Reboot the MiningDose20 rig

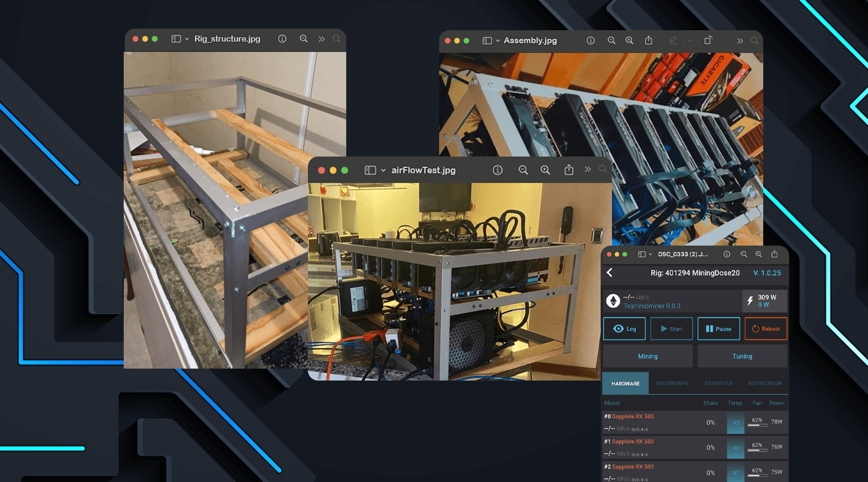pos(766,329)
